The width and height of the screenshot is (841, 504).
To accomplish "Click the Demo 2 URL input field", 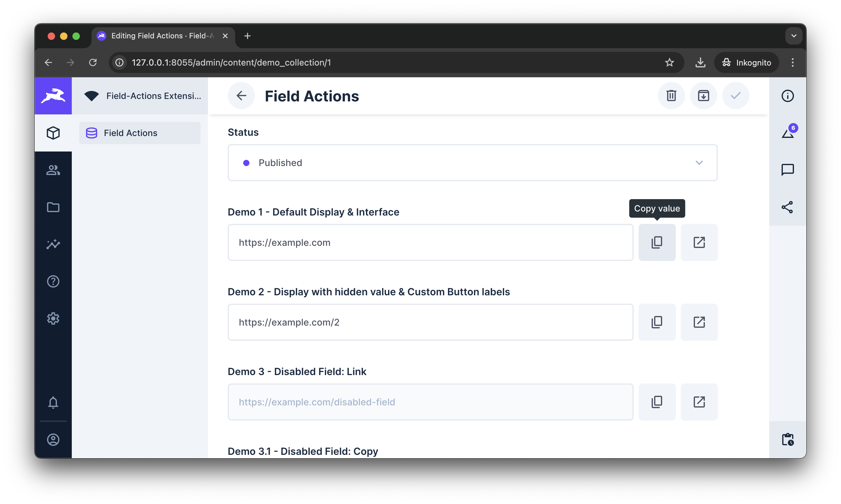I will [430, 322].
